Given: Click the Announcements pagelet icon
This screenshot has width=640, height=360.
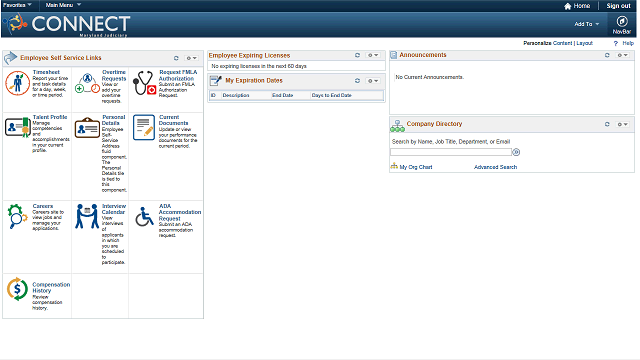Looking at the screenshot, I should click(393, 55).
